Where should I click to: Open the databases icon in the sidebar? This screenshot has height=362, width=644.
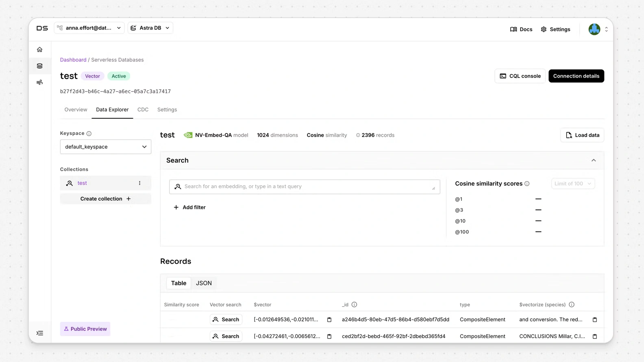coord(39,66)
